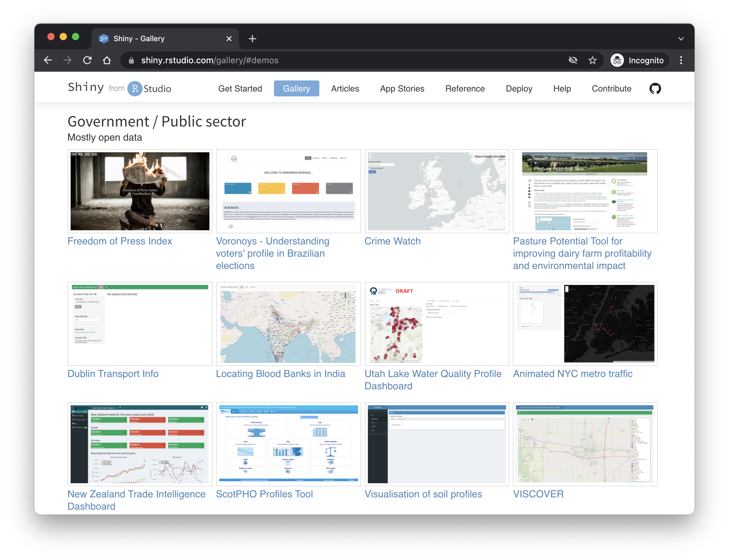Open the Gallery nav tab
729x560 pixels.
[296, 89]
